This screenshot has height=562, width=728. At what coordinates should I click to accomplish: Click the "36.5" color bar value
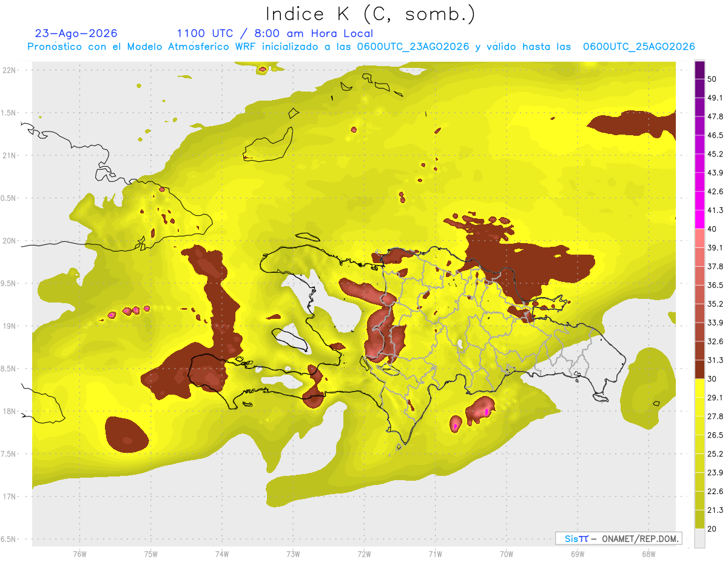(715, 285)
